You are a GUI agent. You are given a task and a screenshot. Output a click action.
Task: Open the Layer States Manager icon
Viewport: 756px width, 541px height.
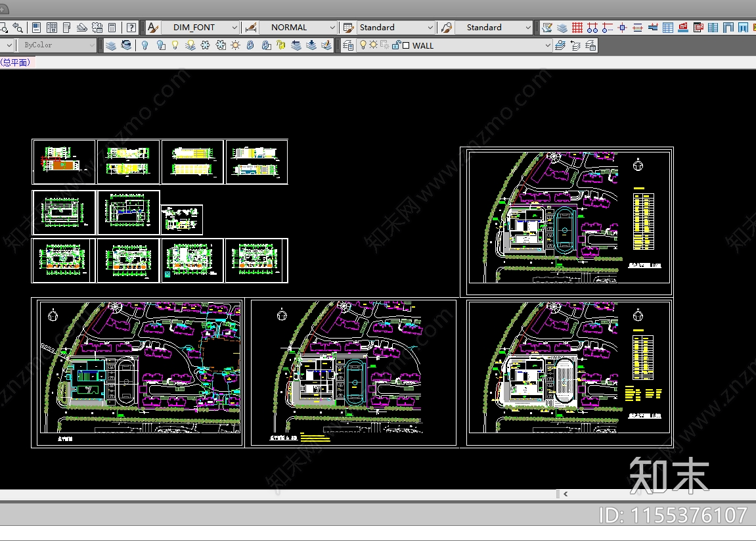590,45
